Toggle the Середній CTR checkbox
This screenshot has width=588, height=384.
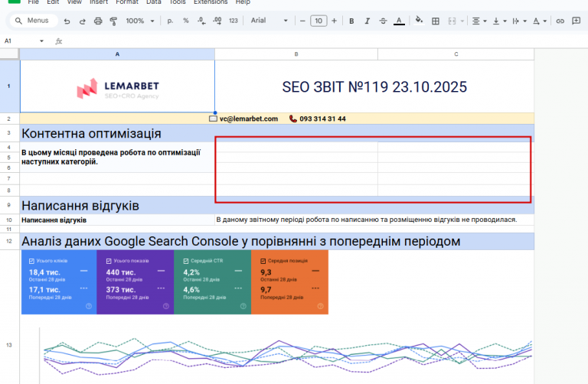185,261
